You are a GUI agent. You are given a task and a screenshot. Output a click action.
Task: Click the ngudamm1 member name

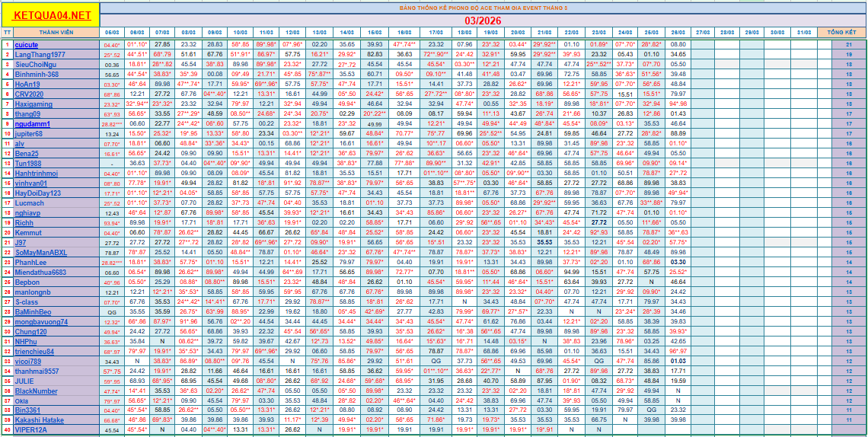[33, 123]
